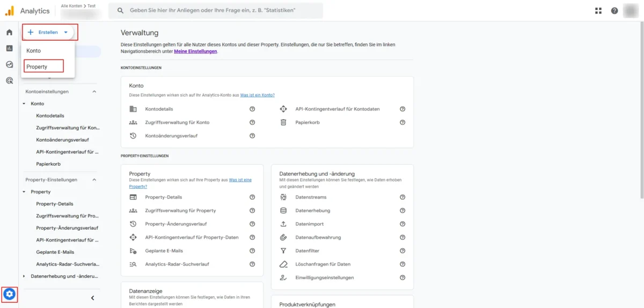Open Löschanfragen für Daten
This screenshot has height=308, width=644.
click(x=323, y=264)
